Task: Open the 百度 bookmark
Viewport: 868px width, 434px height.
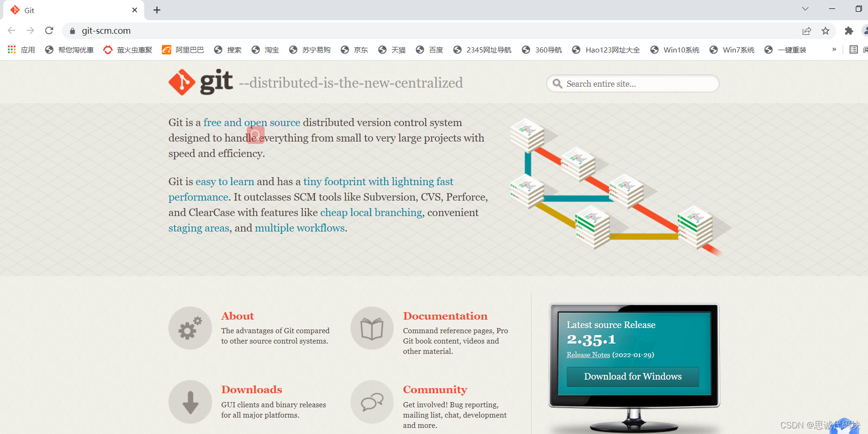Action: [429, 50]
